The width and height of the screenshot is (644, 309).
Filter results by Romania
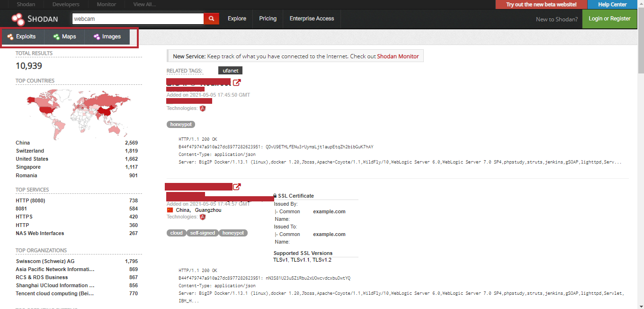[26, 175]
